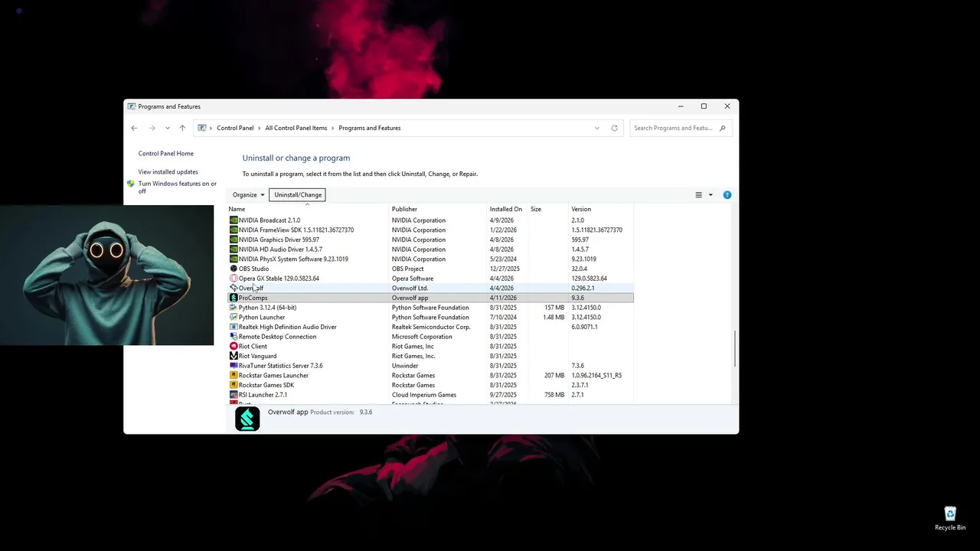Click the OBS Studio program icon

point(234,269)
